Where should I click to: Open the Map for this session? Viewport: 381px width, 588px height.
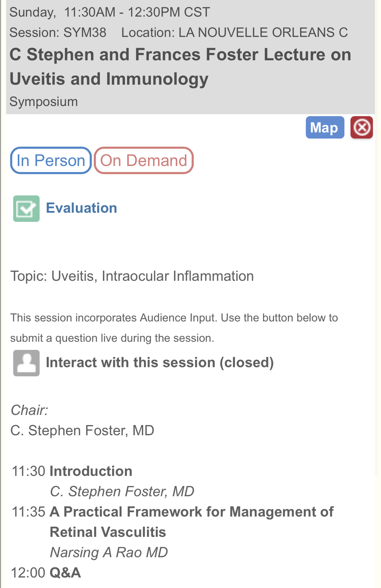tap(325, 127)
